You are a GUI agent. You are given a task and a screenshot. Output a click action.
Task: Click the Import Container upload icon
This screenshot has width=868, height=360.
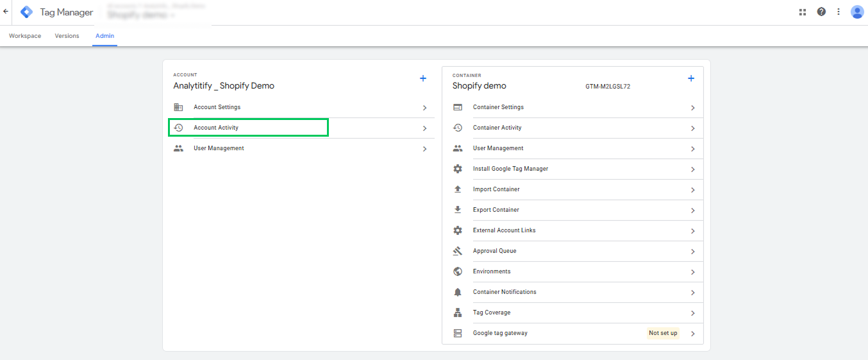click(458, 189)
